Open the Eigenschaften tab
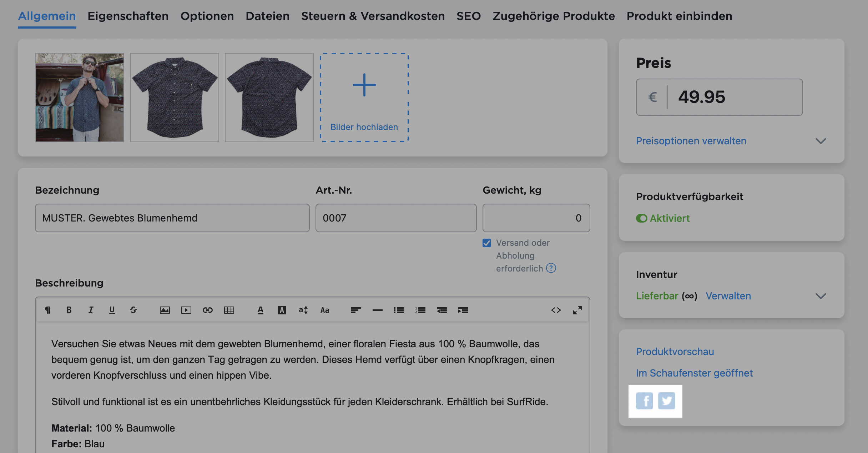The width and height of the screenshot is (868, 453). (x=128, y=16)
